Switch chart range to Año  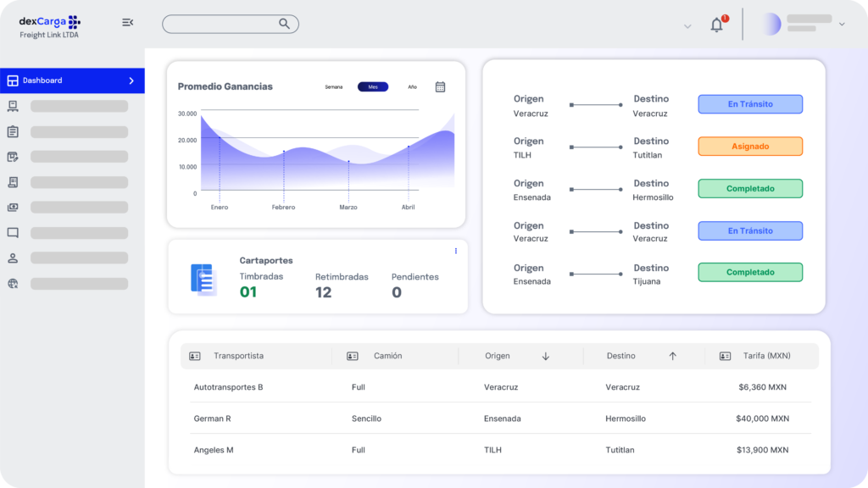pos(412,86)
